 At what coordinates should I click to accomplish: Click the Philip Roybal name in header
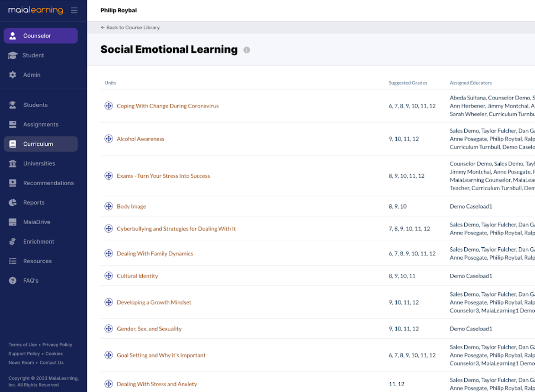point(118,10)
